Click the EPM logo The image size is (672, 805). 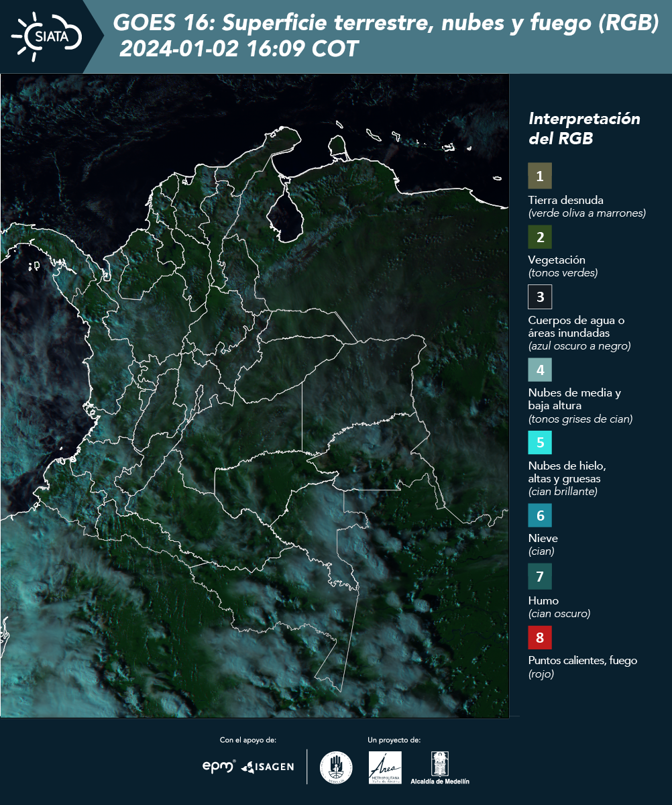click(219, 766)
